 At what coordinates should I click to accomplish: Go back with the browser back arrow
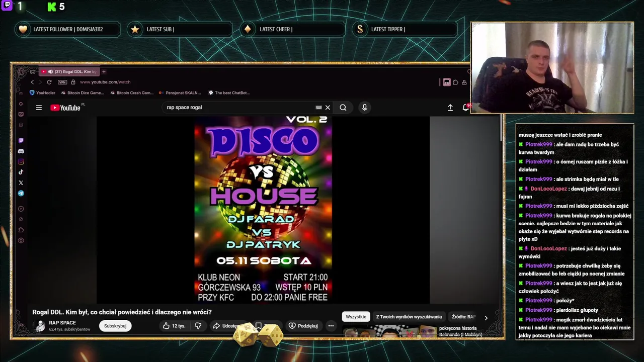(33, 82)
